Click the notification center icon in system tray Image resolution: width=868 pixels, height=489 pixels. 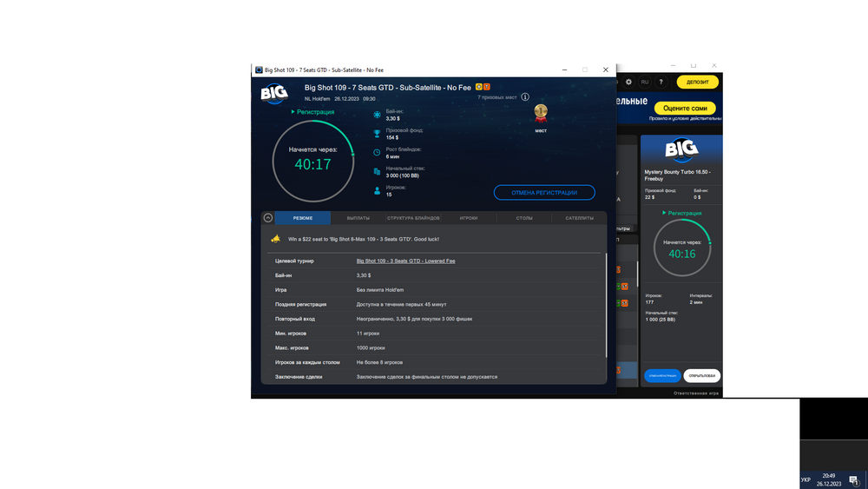click(854, 479)
